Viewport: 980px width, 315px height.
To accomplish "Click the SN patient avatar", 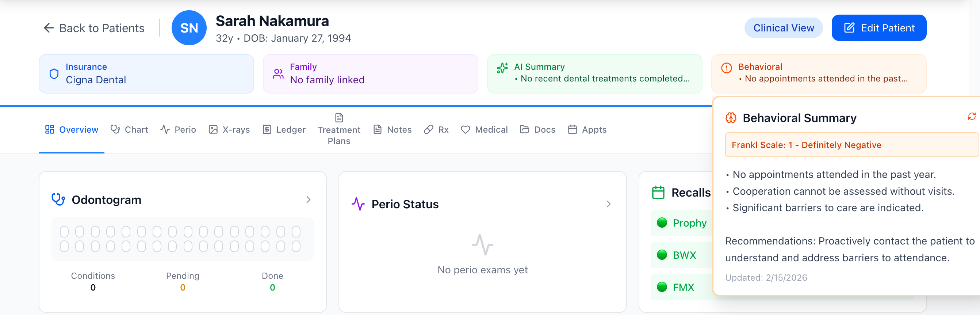I will point(189,27).
